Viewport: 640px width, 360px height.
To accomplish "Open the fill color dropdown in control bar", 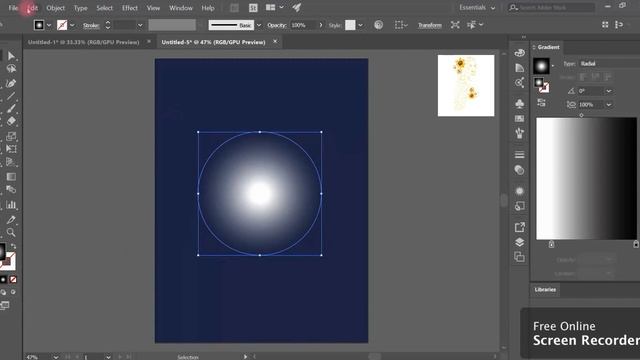I will [49, 25].
